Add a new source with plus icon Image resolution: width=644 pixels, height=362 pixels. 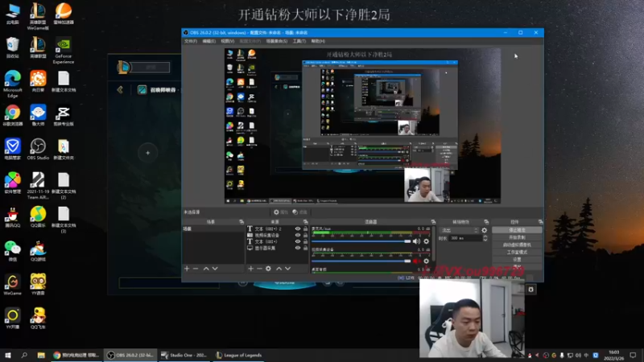(250, 269)
